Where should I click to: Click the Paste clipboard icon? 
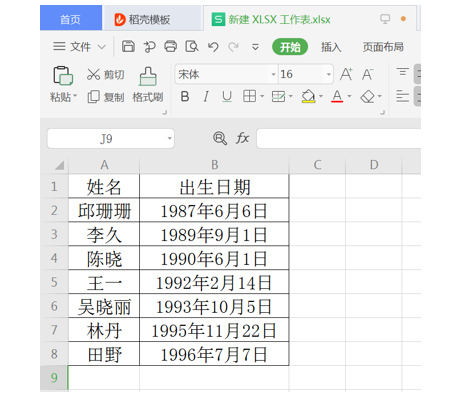(x=63, y=75)
